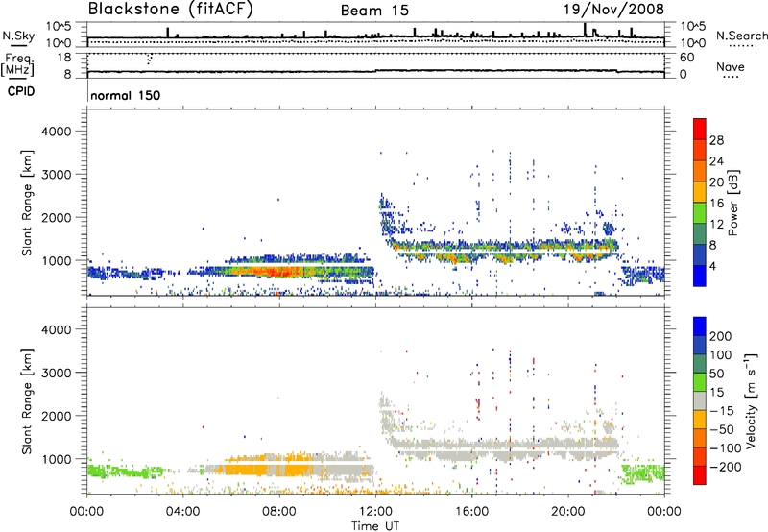Click the 'Power [dB]' color bar label
Image resolution: width=768 pixels, height=532 pixels.
[733, 203]
